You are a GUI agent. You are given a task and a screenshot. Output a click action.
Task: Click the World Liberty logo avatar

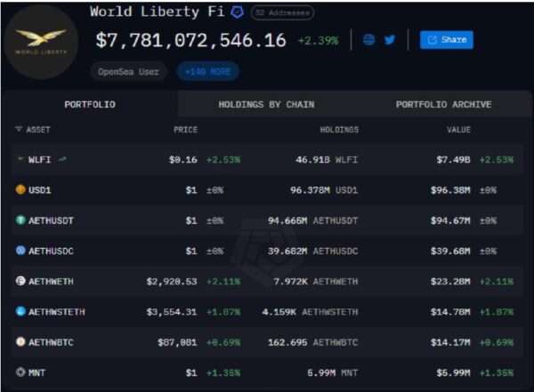(x=42, y=42)
